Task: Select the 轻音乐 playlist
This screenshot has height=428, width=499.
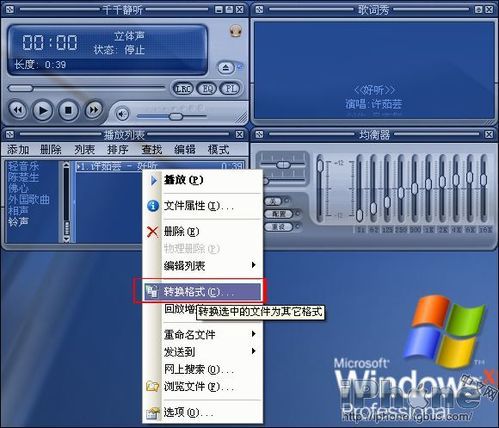Action: tap(23, 166)
